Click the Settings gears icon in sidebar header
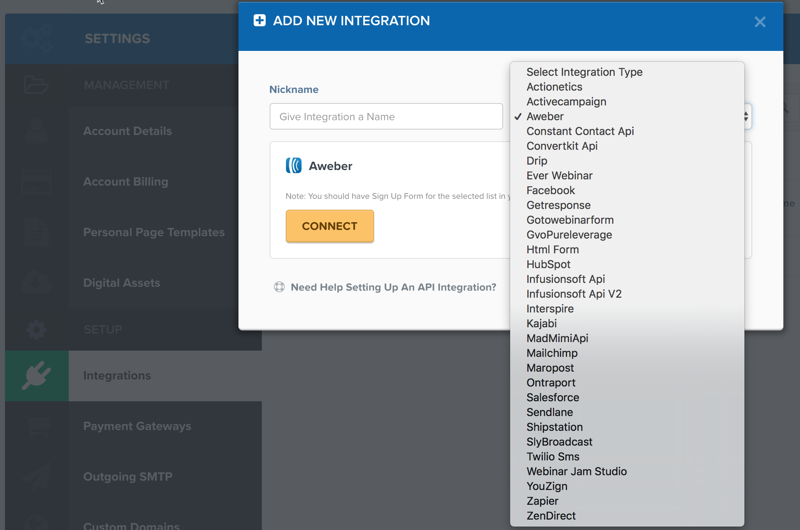 (37, 38)
